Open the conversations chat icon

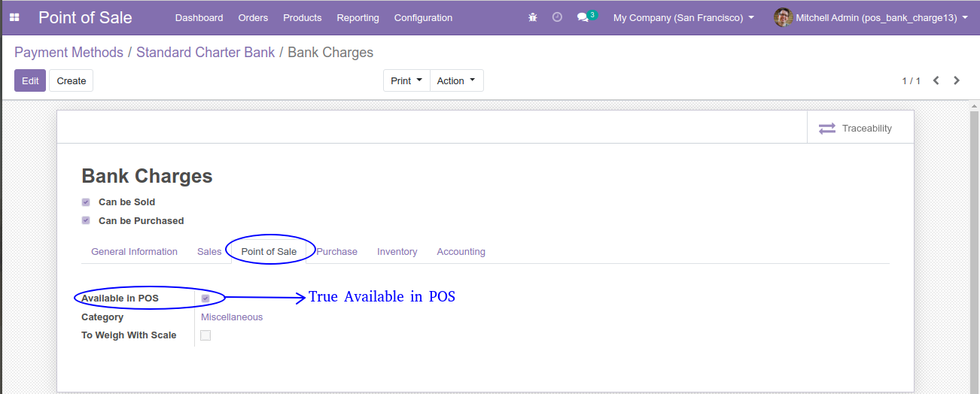pyautogui.click(x=583, y=17)
